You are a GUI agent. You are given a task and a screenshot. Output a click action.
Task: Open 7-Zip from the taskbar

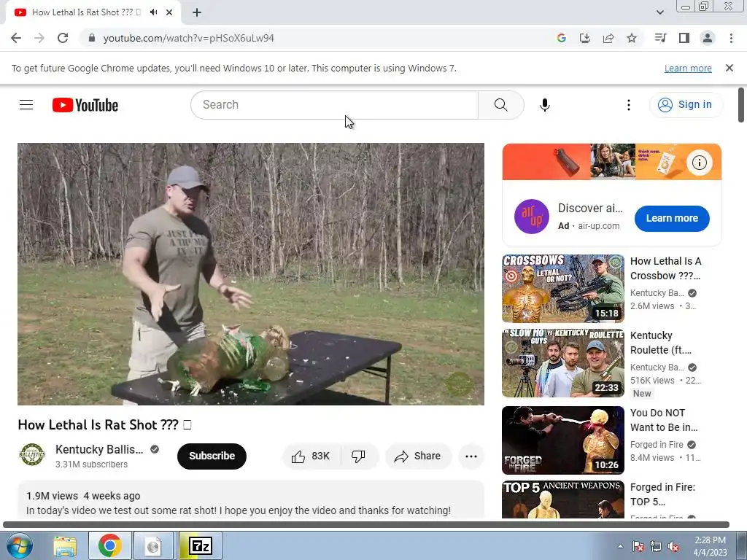pos(200,545)
